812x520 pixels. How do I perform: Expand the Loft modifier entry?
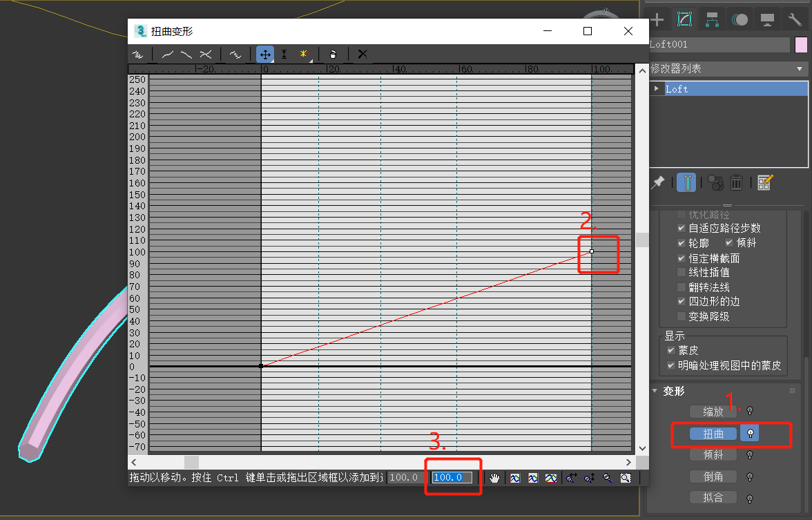(656, 88)
